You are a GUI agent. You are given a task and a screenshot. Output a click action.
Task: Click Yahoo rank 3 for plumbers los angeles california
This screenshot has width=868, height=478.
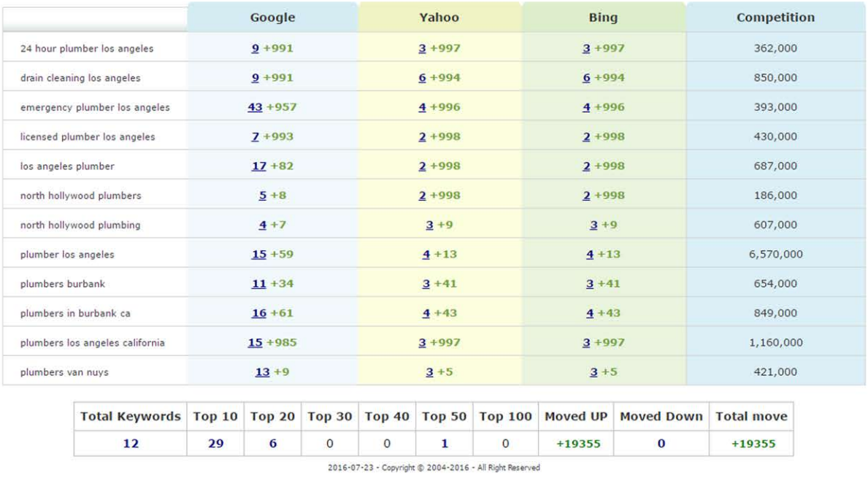423,342
